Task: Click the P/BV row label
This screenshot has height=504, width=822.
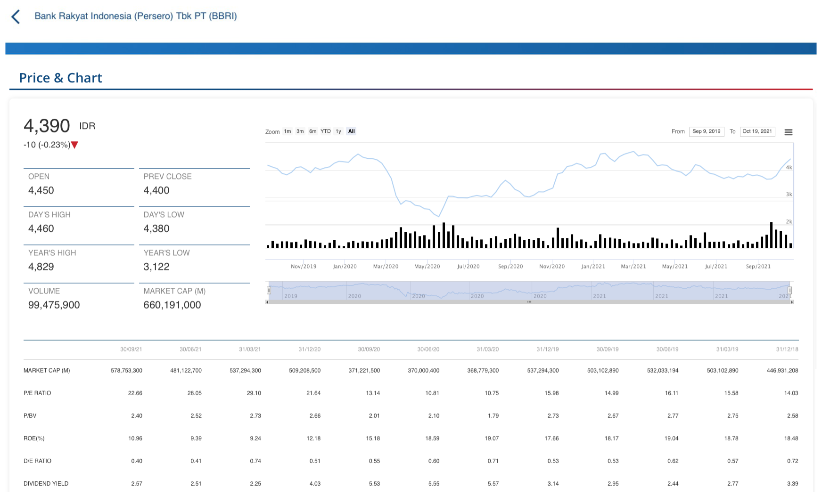Action: 30,416
